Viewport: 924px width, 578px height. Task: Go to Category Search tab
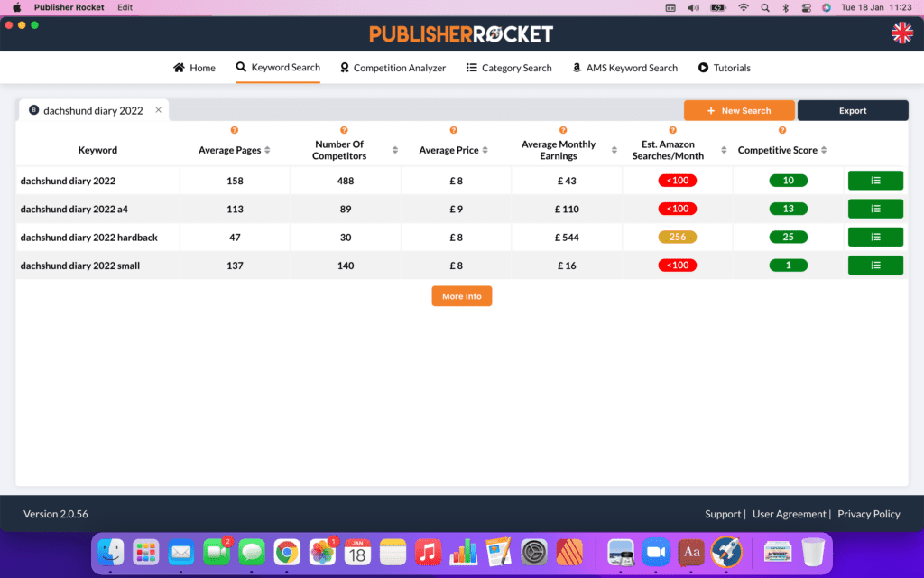click(x=509, y=68)
